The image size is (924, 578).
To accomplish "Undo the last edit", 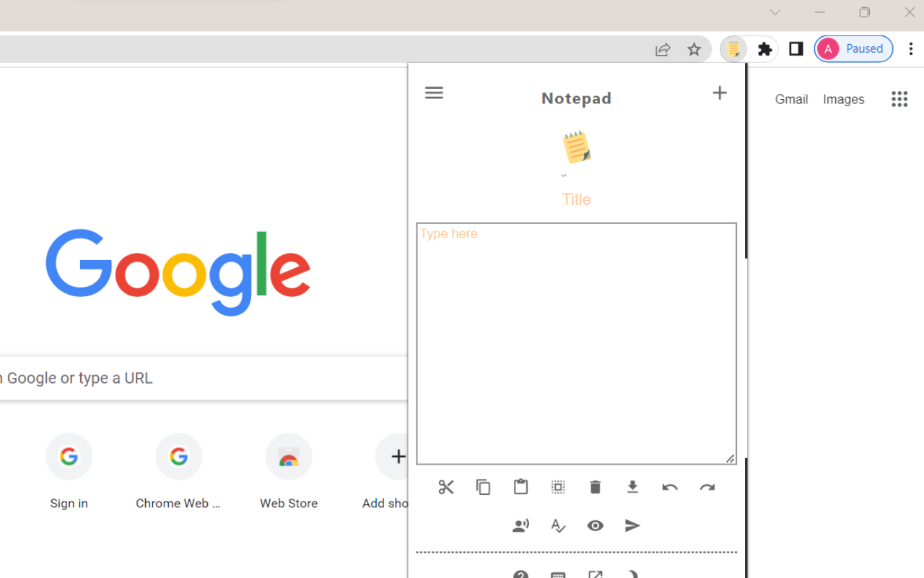I will (670, 487).
